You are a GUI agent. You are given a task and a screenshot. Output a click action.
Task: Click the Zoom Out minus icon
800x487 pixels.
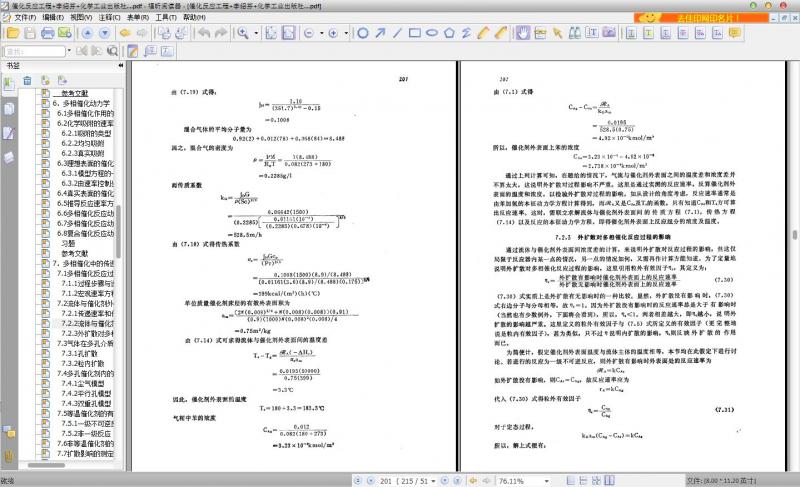[309, 33]
